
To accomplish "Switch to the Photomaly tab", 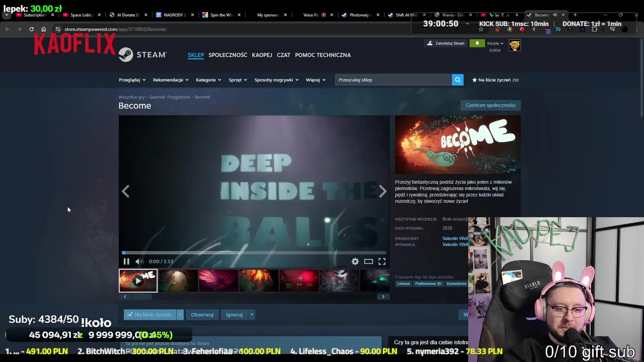I will pyautogui.click(x=360, y=15).
